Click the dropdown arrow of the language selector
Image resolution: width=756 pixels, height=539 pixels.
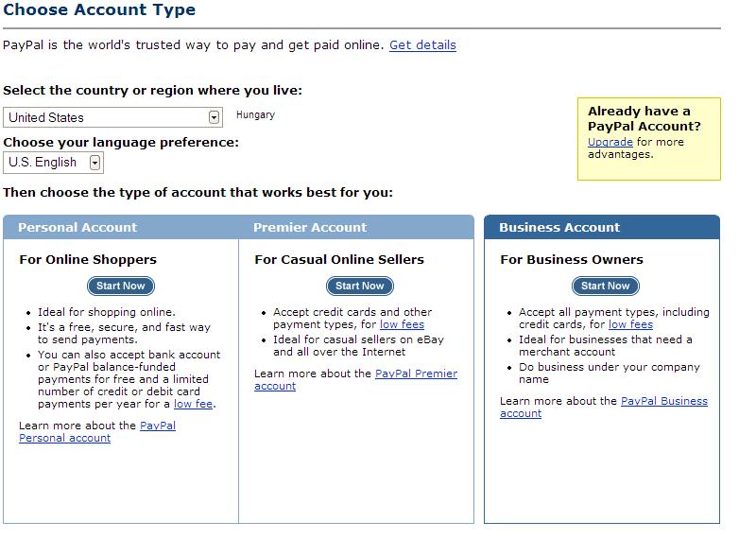click(94, 163)
